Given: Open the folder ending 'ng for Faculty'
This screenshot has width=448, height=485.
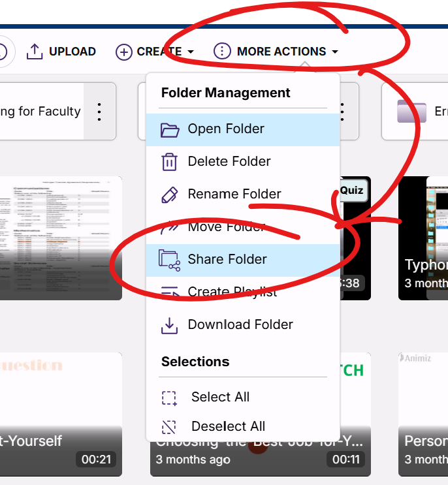Looking at the screenshot, I should pos(40,112).
